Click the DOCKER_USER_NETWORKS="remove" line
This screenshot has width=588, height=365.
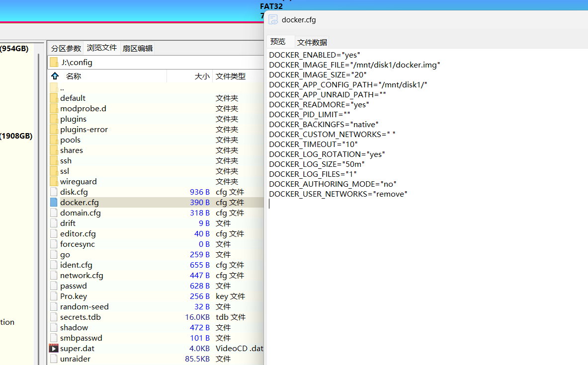[338, 194]
